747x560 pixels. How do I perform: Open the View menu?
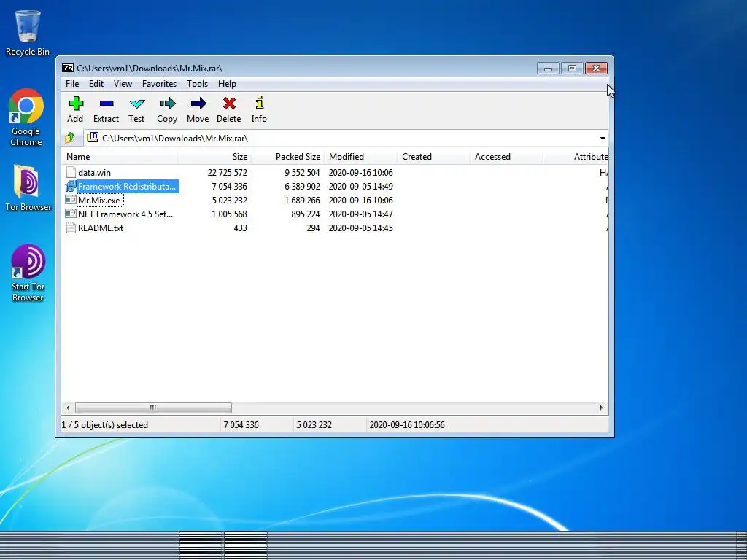(123, 84)
